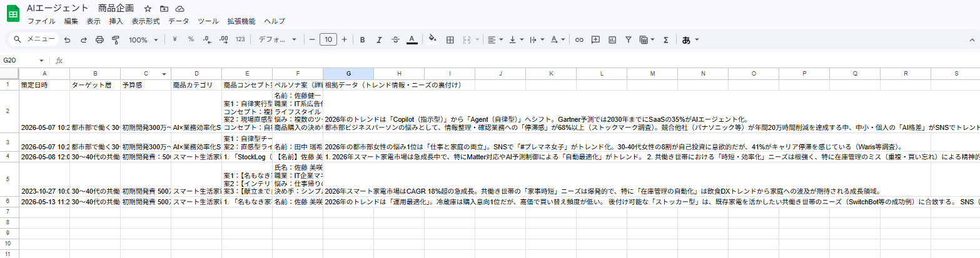Open the 編集 menu

[x=71, y=21]
